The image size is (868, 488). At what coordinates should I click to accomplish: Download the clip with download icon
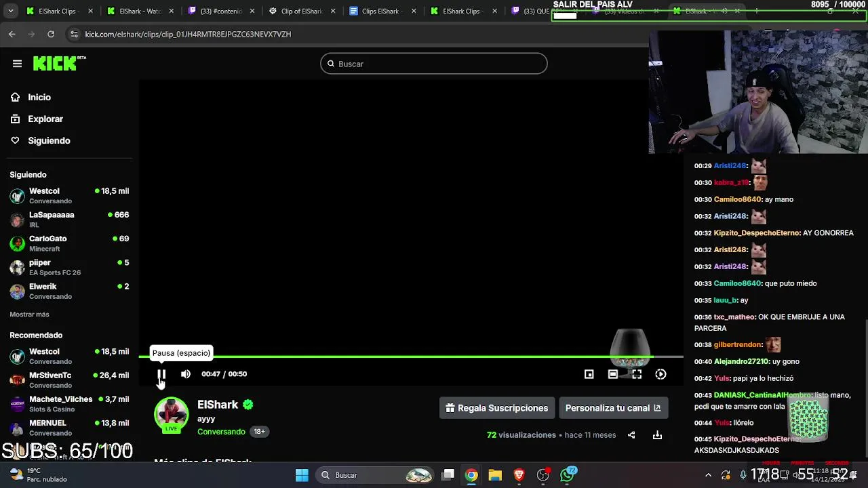point(657,435)
